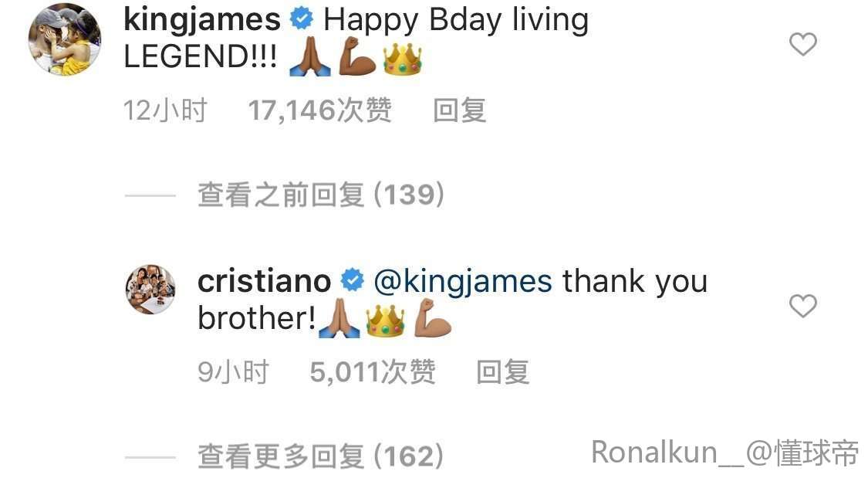This screenshot has width=868, height=478.
Task: Click the kingjames username
Action: (x=202, y=20)
